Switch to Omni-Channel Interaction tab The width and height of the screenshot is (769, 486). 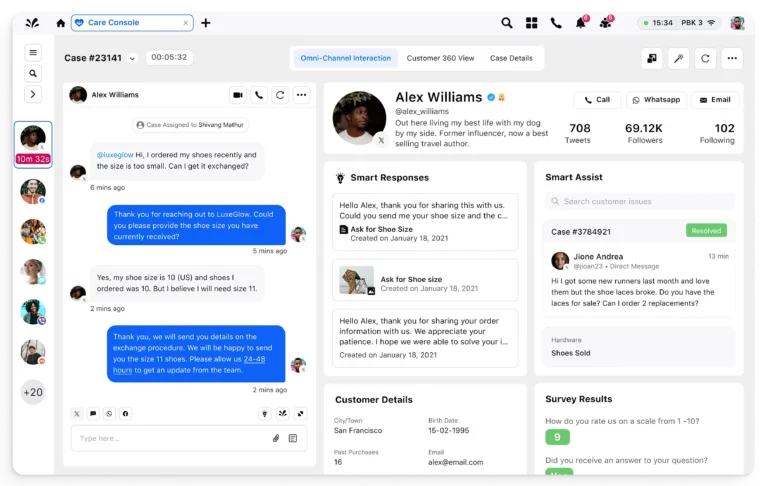346,58
